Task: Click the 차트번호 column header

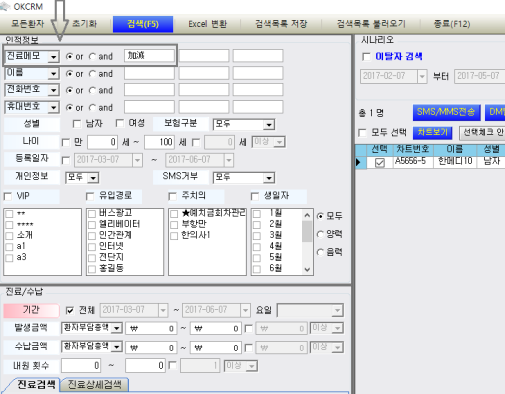Action: pyautogui.click(x=413, y=150)
